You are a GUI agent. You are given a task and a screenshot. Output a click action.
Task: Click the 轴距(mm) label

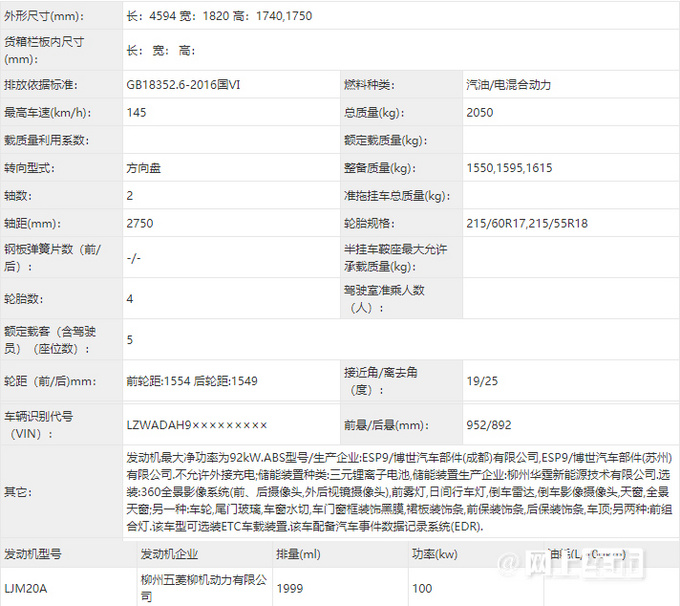coord(32,223)
